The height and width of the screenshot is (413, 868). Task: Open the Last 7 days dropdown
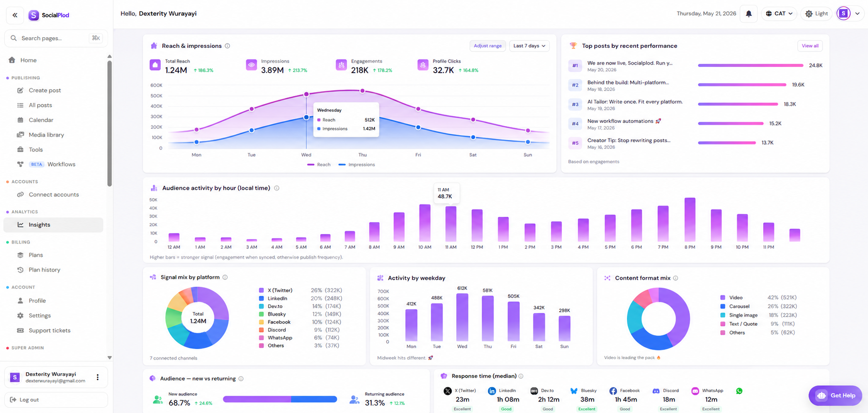click(x=529, y=46)
